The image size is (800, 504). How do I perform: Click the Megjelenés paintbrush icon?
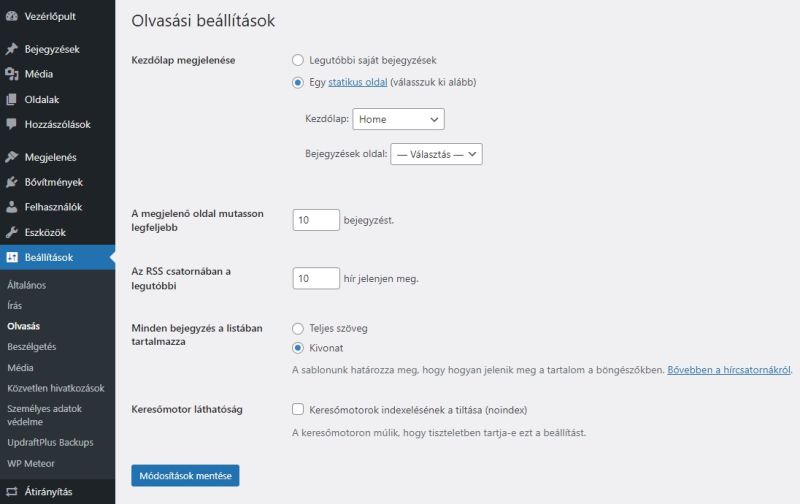pos(12,157)
